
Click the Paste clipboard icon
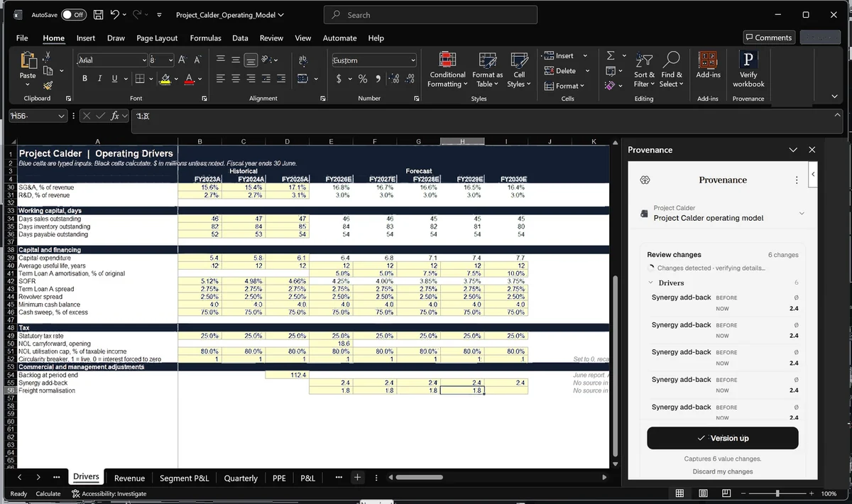(x=28, y=61)
